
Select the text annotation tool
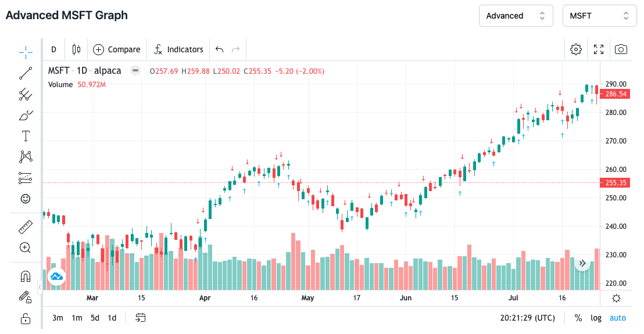tap(26, 136)
